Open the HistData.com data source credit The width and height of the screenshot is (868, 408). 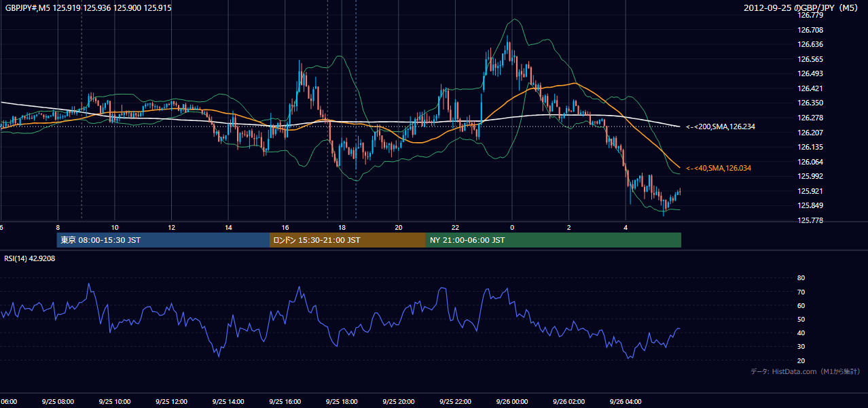(x=806, y=371)
